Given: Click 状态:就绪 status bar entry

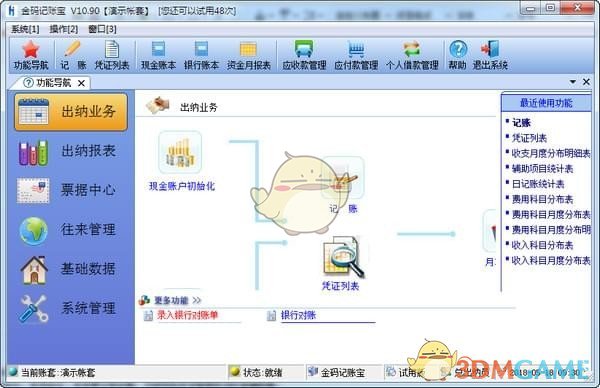Looking at the screenshot, I should click(262, 373).
